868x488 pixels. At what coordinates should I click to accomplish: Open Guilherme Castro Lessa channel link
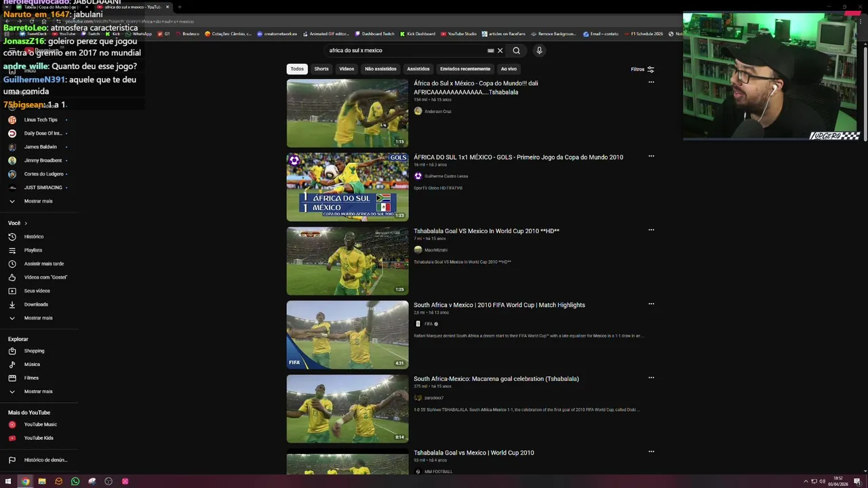(x=446, y=176)
